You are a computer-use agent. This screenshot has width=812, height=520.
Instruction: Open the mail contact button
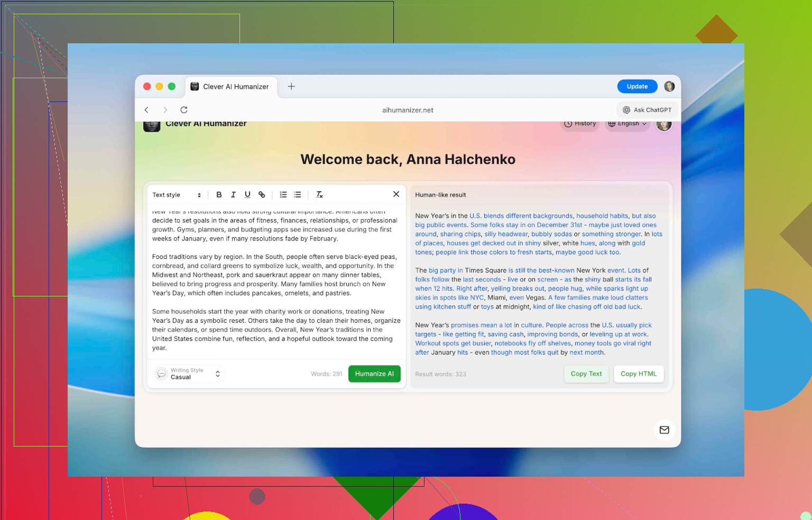[664, 430]
